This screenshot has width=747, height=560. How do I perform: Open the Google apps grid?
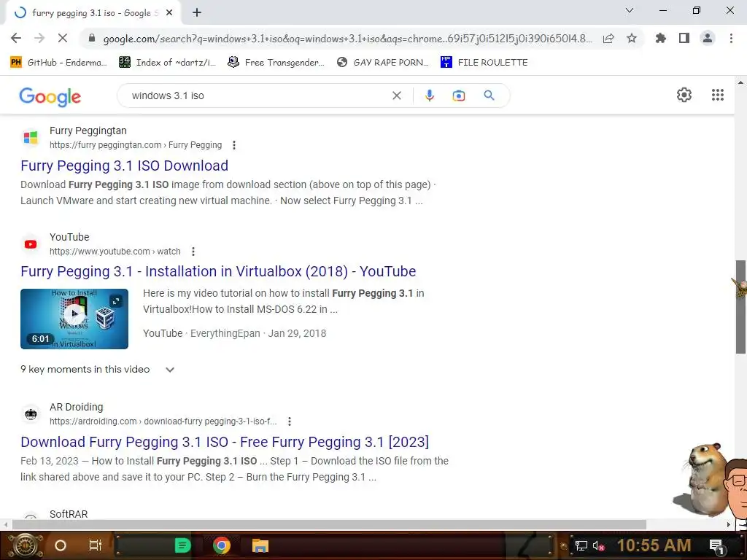(x=718, y=95)
